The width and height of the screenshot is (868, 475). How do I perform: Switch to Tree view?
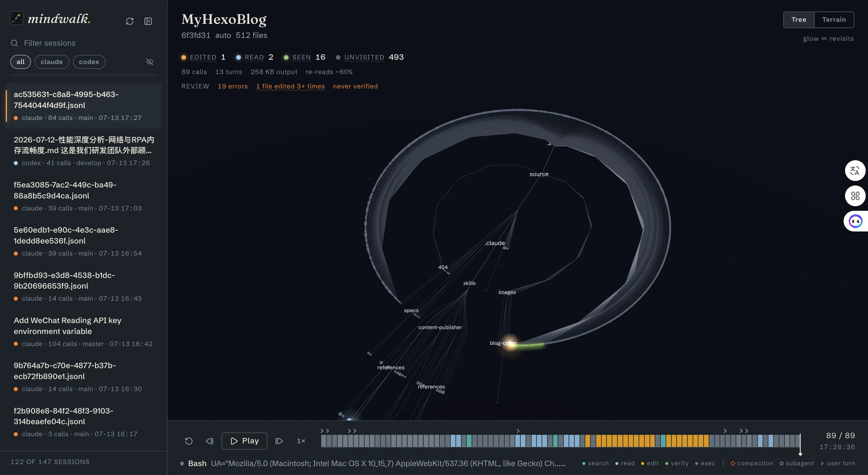pos(799,20)
